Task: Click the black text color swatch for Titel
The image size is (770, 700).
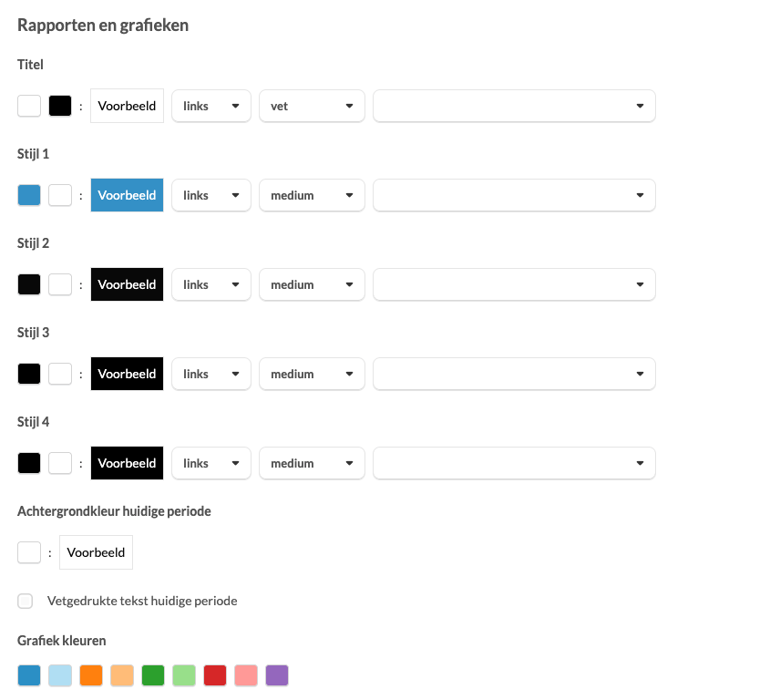Action: [60, 106]
